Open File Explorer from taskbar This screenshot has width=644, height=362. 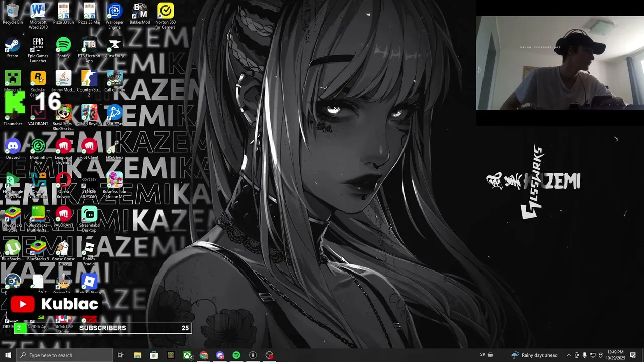pos(137,355)
